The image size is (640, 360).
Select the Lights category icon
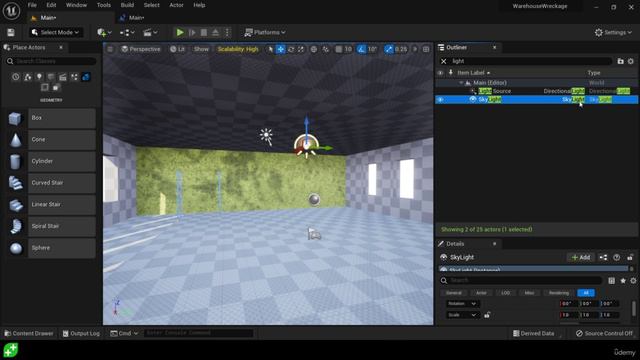(39, 77)
